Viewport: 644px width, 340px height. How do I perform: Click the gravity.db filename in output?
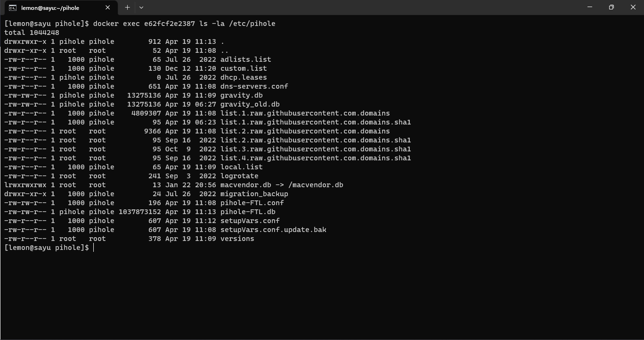click(241, 95)
